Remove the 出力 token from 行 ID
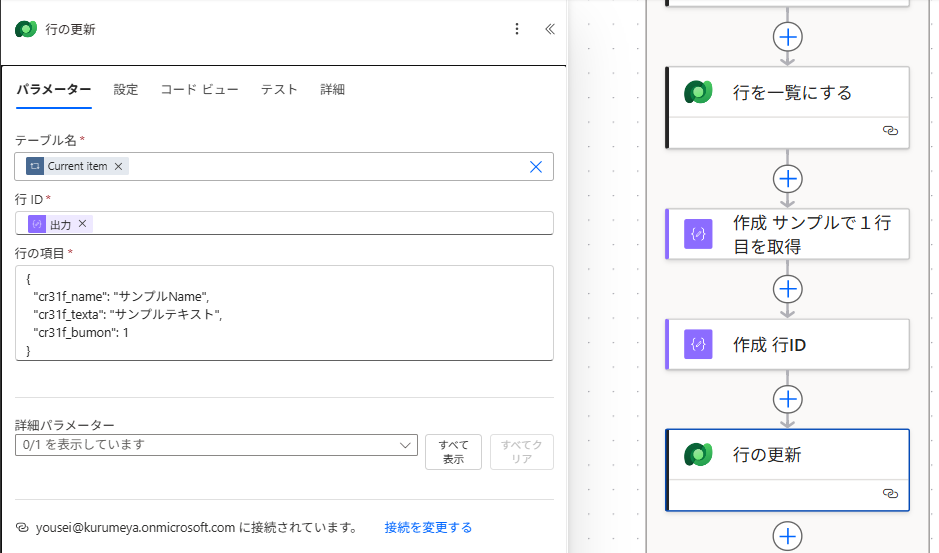939x553 pixels. 83,224
